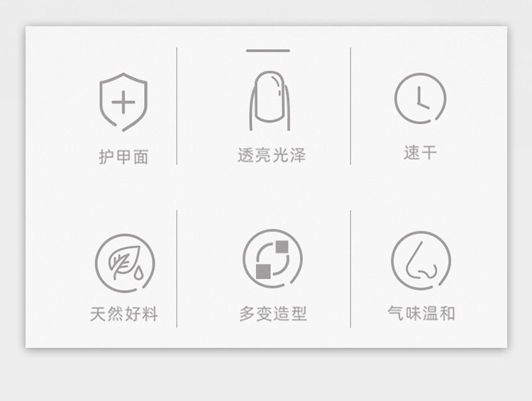Screen dimensions: 532x401
Task: Click the clock hands inside circle
Action: coord(423,98)
